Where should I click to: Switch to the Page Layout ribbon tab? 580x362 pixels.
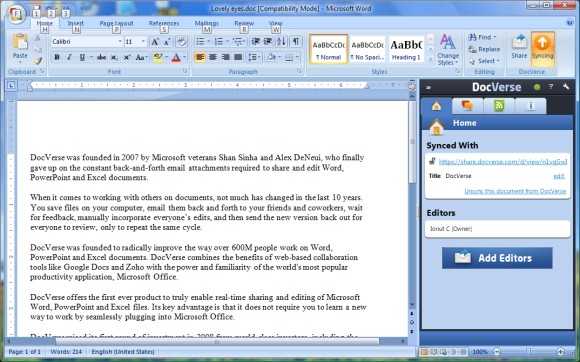coord(116,23)
